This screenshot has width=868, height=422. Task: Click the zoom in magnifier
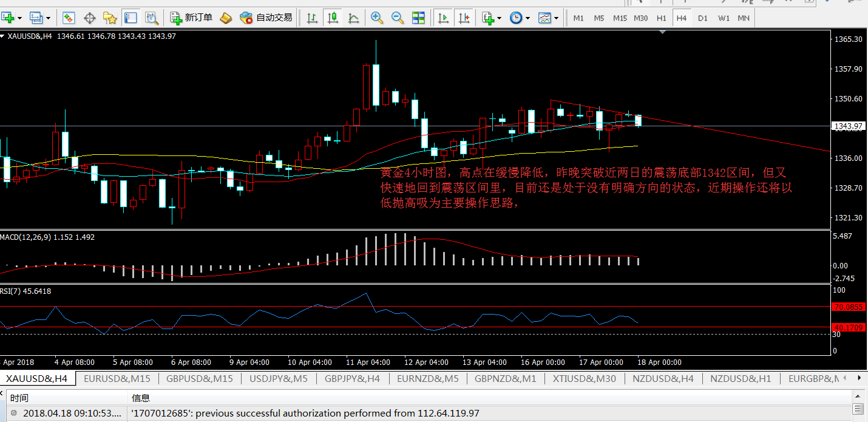pyautogui.click(x=377, y=18)
